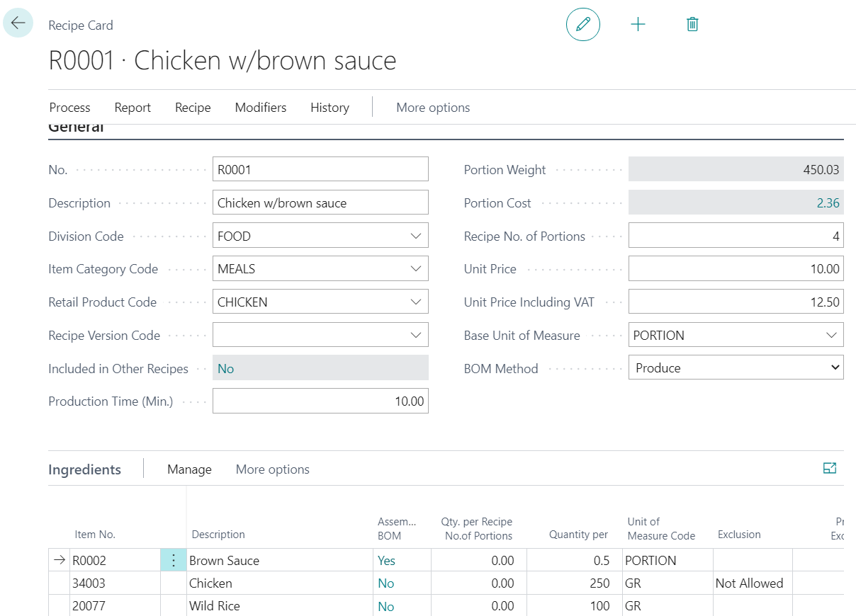Expand the Recipe Version Code dropdown
Image resolution: width=856 pixels, height=616 pixels.
click(x=416, y=335)
